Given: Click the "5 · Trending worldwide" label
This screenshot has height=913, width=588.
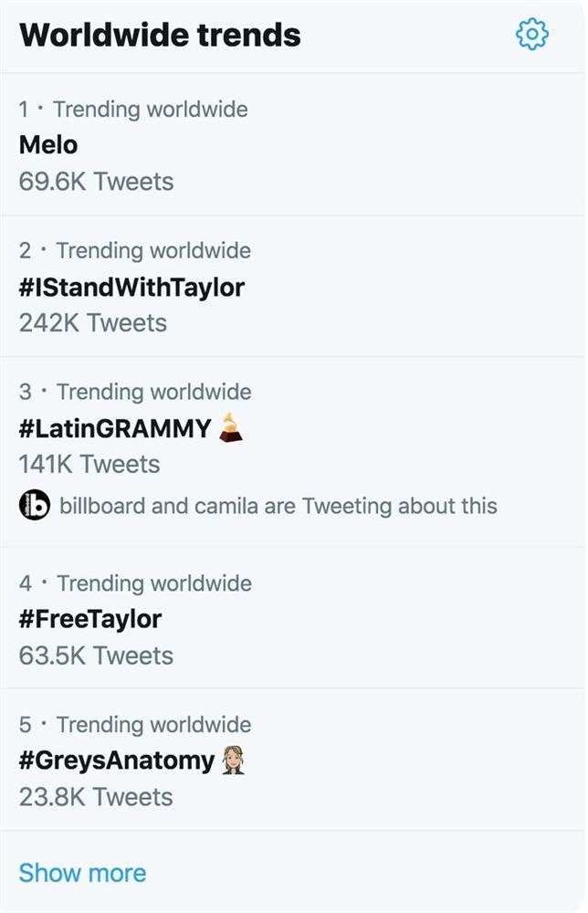Looking at the screenshot, I should [x=135, y=725].
